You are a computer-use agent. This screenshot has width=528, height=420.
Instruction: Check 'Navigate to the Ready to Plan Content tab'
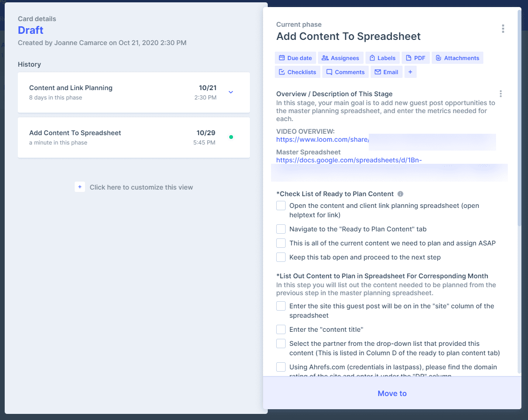click(x=281, y=229)
